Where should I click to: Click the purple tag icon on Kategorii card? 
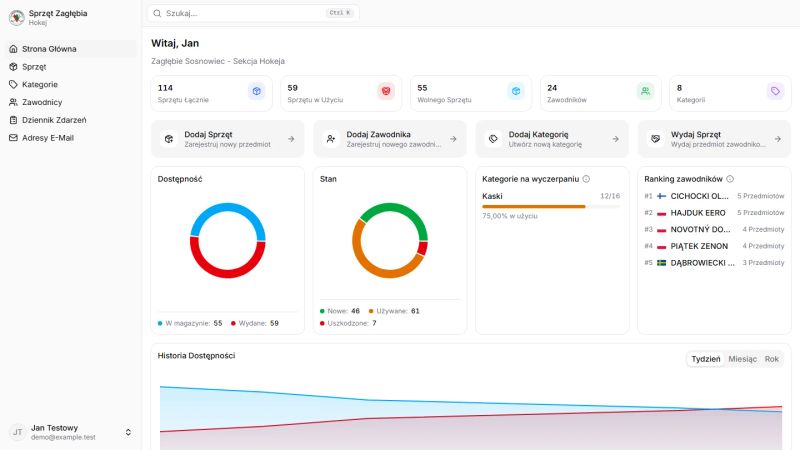[775, 91]
